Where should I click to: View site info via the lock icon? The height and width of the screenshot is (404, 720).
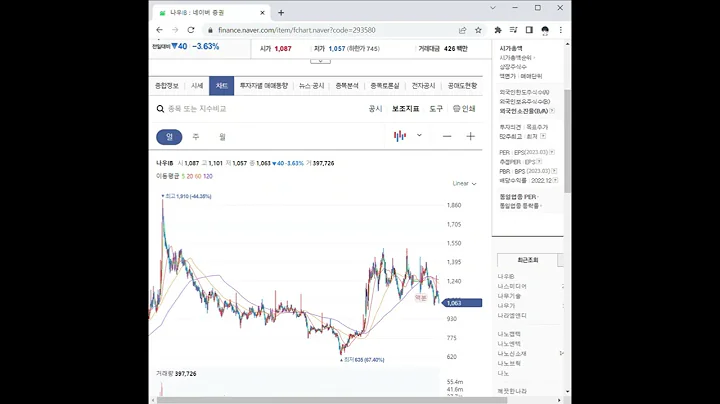click(210, 30)
